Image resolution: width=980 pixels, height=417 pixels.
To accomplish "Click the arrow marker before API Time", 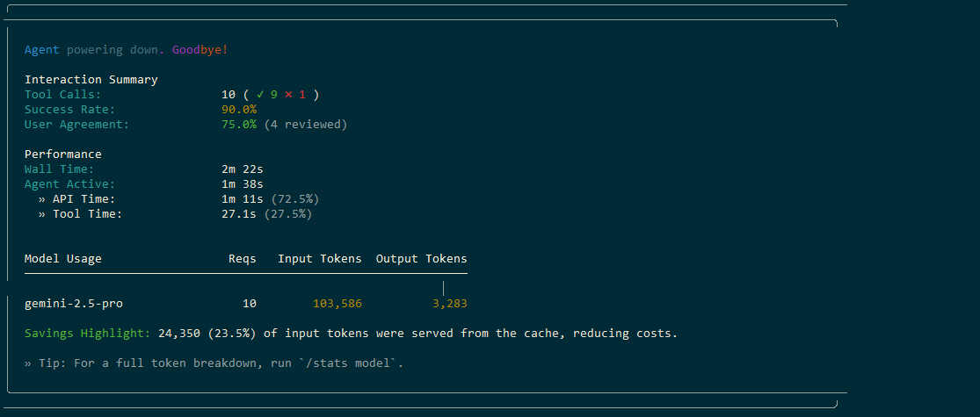I will point(42,199).
